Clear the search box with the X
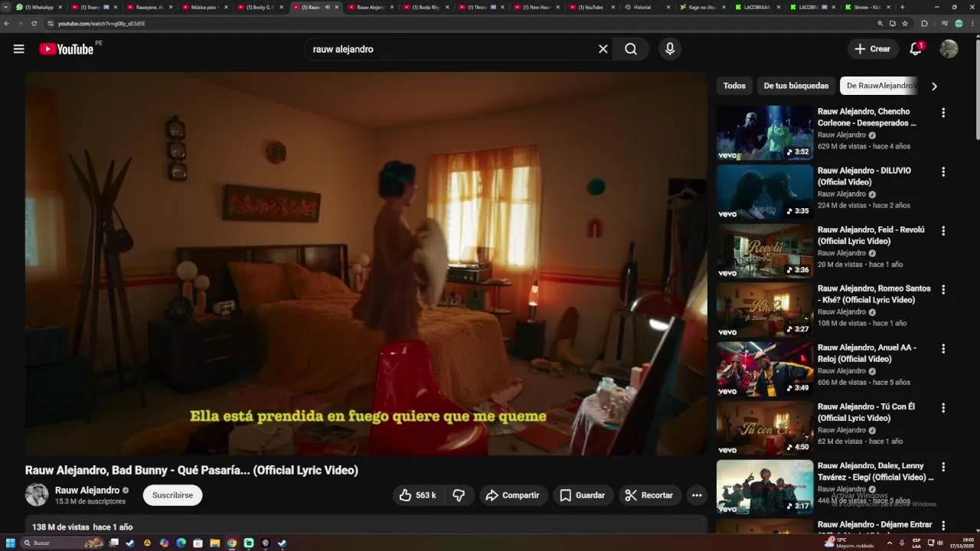 (x=603, y=49)
